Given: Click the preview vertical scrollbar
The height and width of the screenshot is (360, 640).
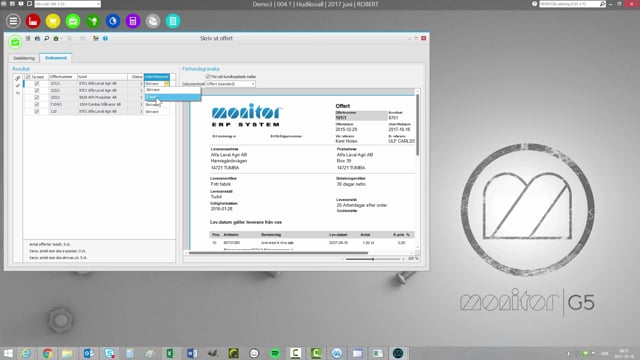Looking at the screenshot, I should [417, 125].
